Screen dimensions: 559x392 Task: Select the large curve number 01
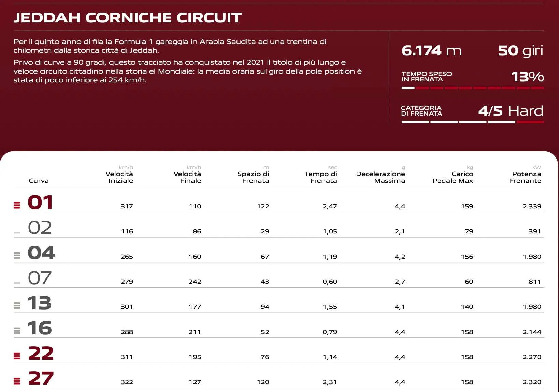(40, 202)
